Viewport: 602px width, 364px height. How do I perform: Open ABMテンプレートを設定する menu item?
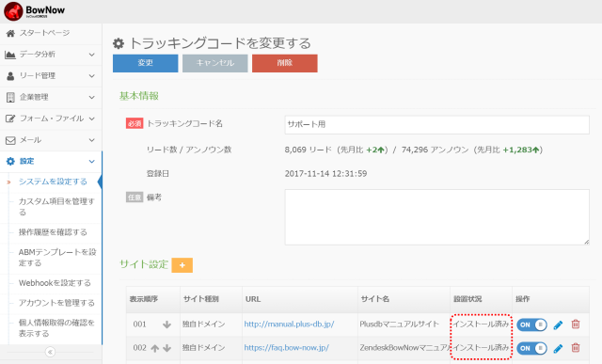tap(57, 258)
